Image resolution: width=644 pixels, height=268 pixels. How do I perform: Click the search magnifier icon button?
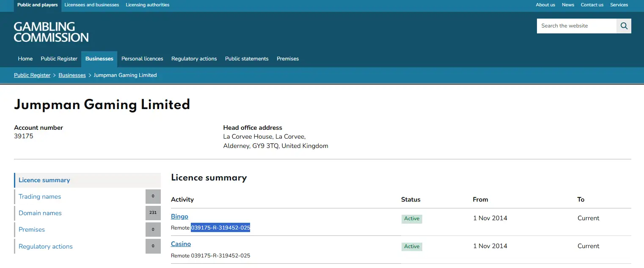click(x=624, y=26)
